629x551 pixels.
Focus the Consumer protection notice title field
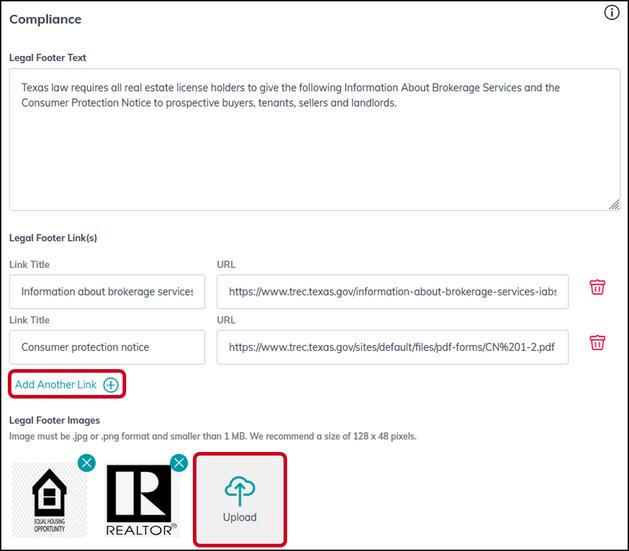point(107,347)
